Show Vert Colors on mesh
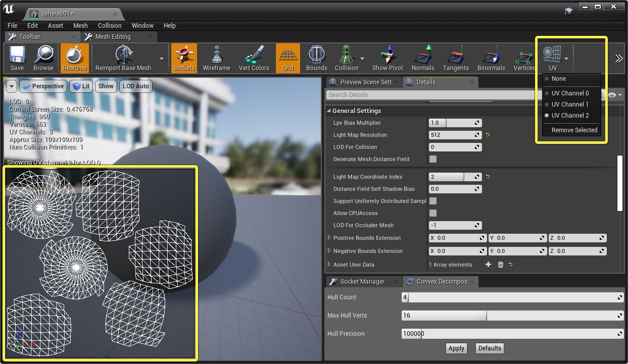Image resolution: width=628 pixels, height=364 pixels. 254,58
